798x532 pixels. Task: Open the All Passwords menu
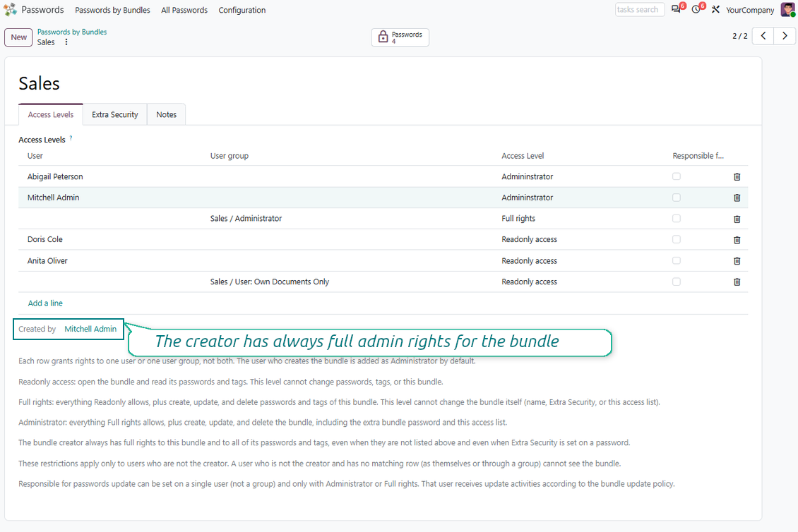[184, 10]
